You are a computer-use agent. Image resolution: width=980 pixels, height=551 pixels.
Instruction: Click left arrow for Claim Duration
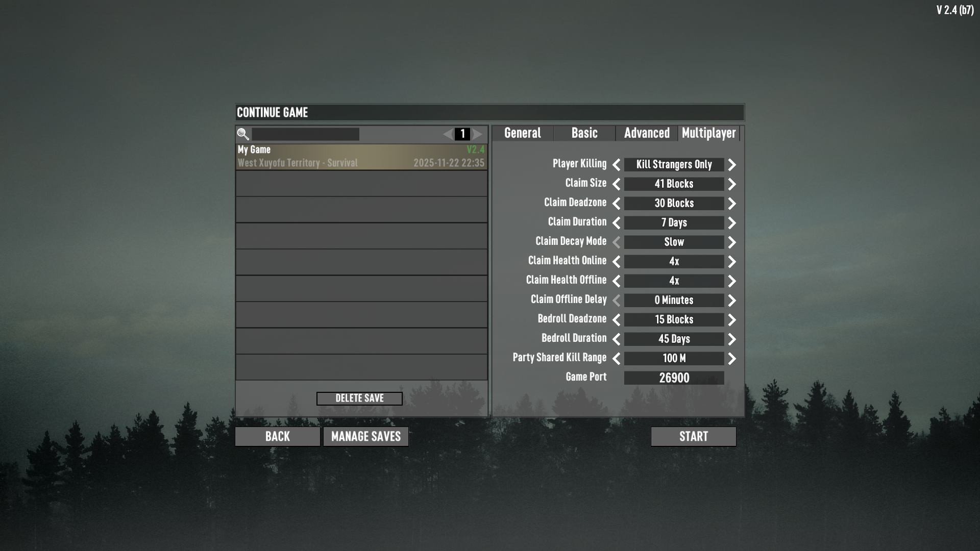[x=616, y=223]
